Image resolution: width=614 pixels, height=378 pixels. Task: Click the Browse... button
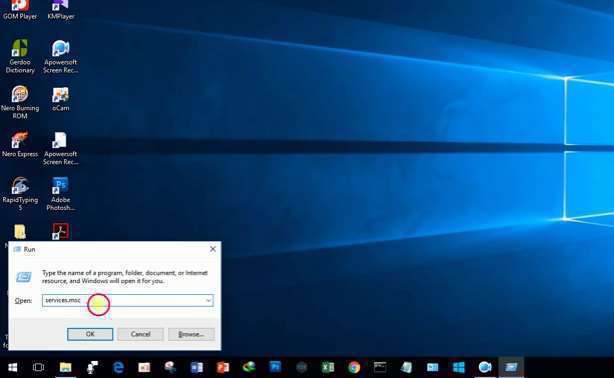pyautogui.click(x=191, y=334)
